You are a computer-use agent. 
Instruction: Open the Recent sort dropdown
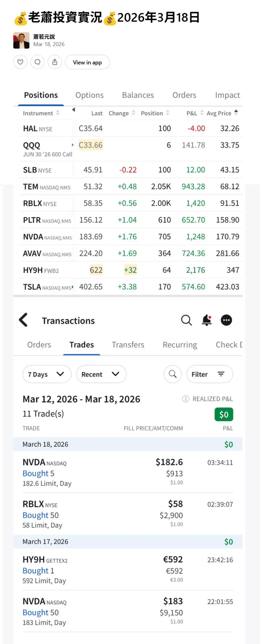(x=101, y=374)
